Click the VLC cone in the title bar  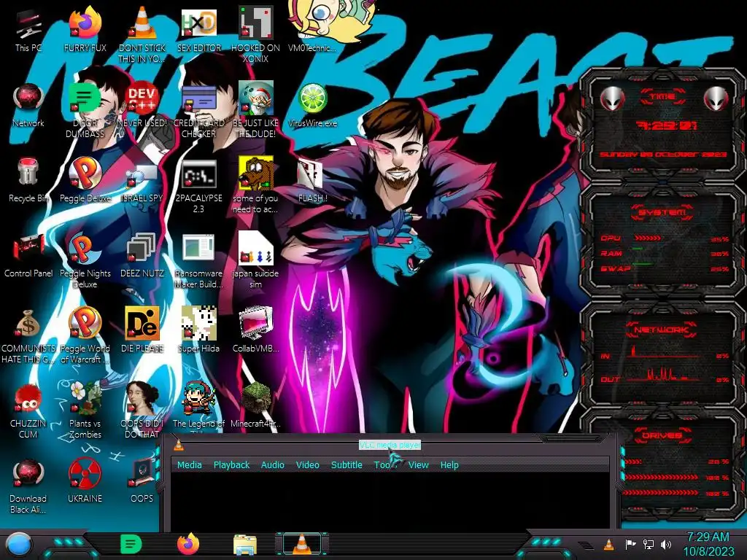[x=179, y=445]
